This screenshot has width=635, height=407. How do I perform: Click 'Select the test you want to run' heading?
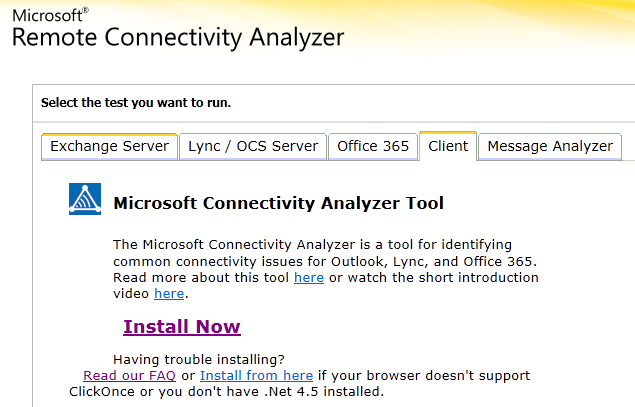point(136,103)
